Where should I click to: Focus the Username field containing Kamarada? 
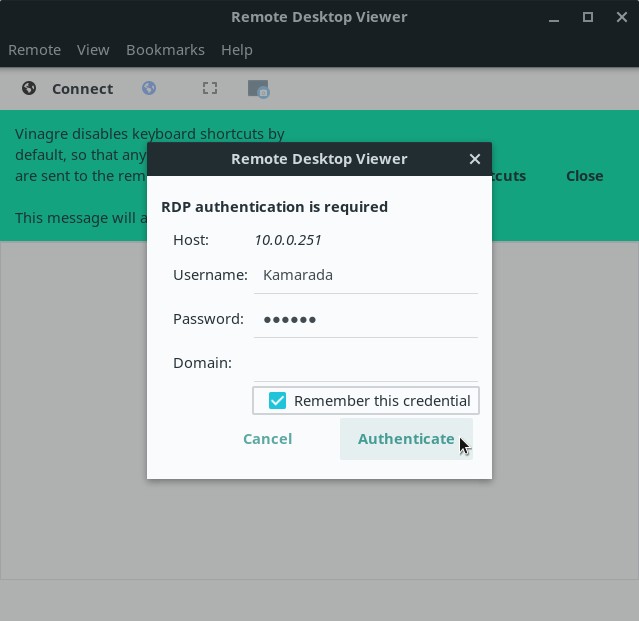click(x=365, y=275)
